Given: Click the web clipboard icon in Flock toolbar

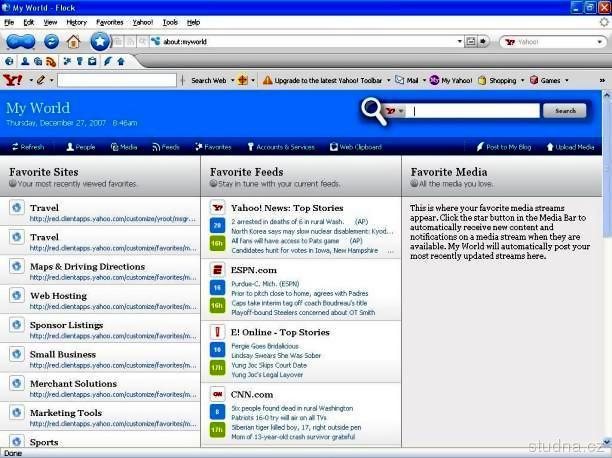Looking at the screenshot, I should click(92, 61).
